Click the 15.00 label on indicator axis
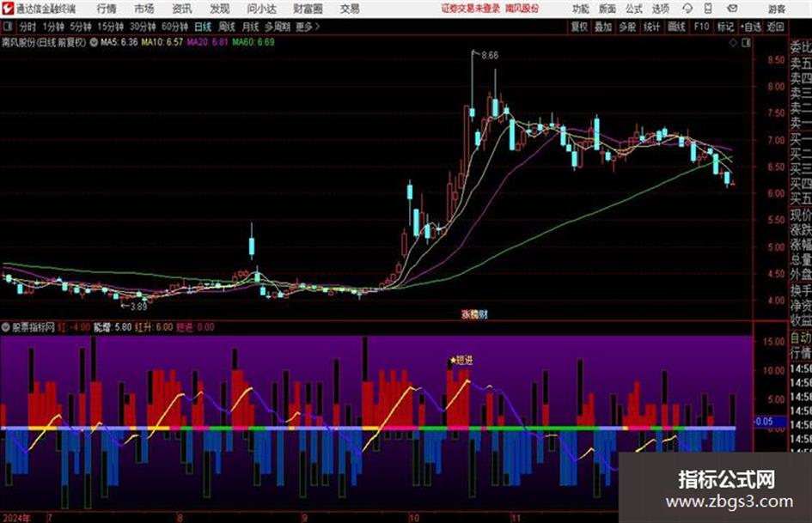The image size is (812, 523). tap(774, 342)
